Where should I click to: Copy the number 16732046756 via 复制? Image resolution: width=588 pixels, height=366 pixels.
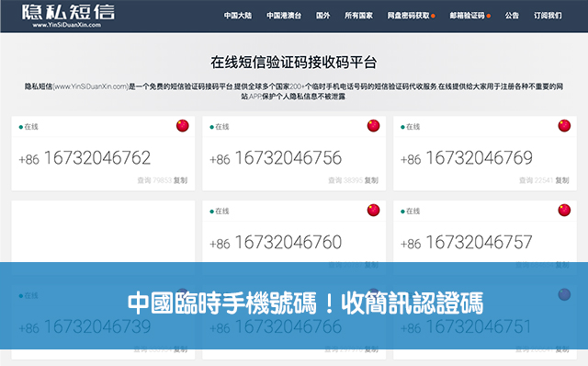(371, 180)
